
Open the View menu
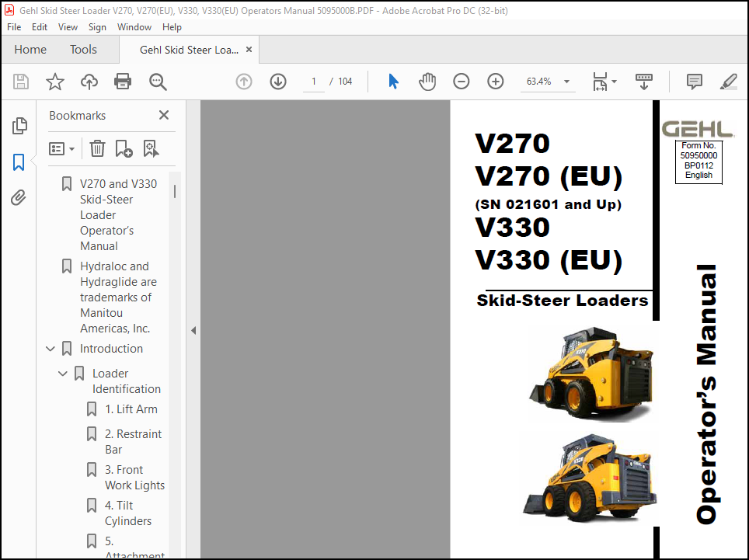click(x=68, y=27)
